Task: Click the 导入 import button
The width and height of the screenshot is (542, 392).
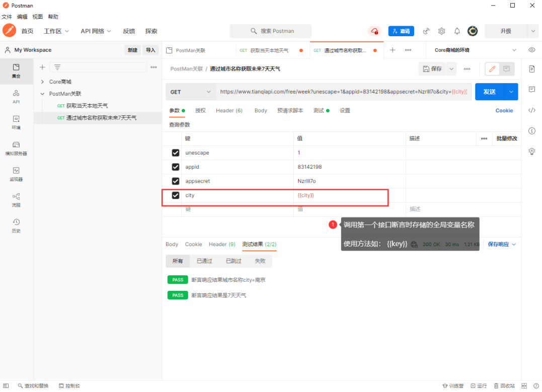Action: [150, 50]
